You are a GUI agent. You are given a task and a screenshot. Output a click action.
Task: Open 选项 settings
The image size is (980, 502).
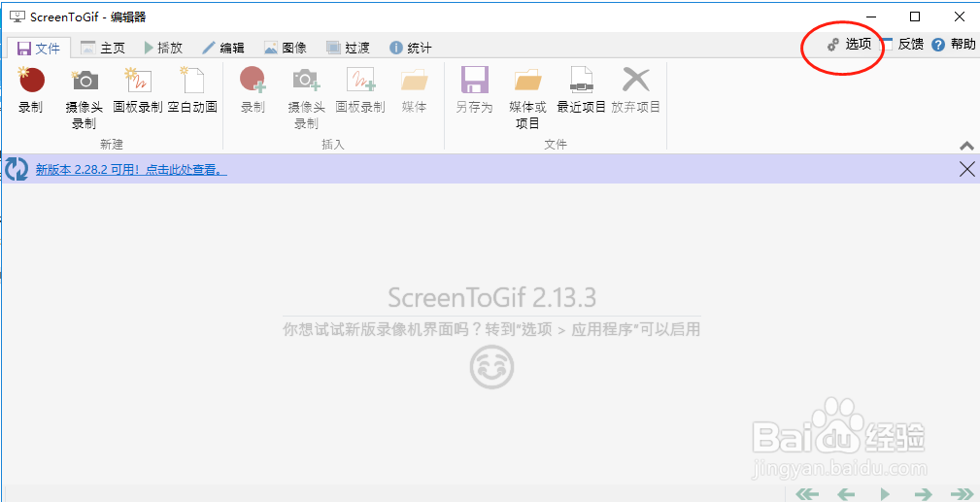point(849,45)
